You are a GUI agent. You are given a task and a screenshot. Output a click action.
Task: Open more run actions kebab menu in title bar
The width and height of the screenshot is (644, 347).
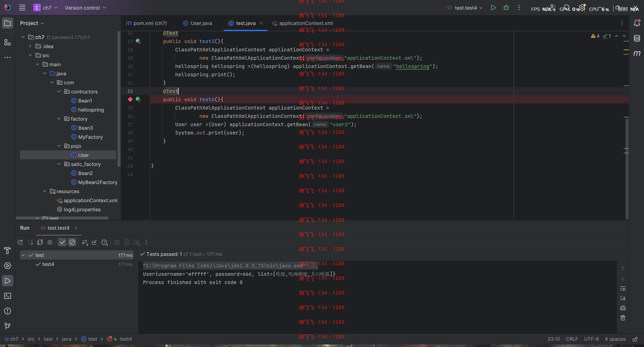[x=519, y=8]
